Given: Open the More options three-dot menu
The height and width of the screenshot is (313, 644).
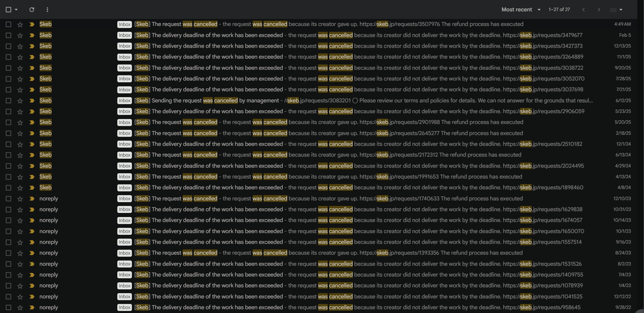Looking at the screenshot, I should click(47, 10).
